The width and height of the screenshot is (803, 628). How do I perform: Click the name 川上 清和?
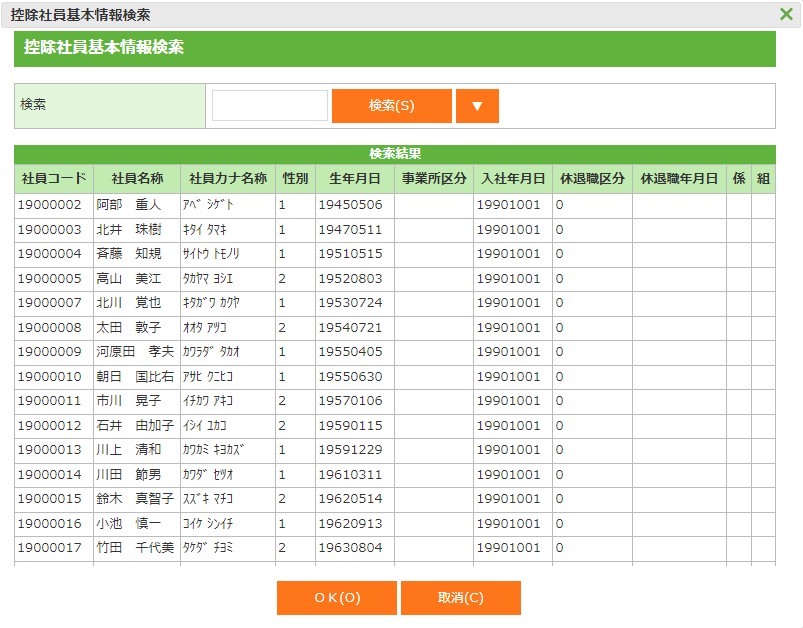coord(129,450)
